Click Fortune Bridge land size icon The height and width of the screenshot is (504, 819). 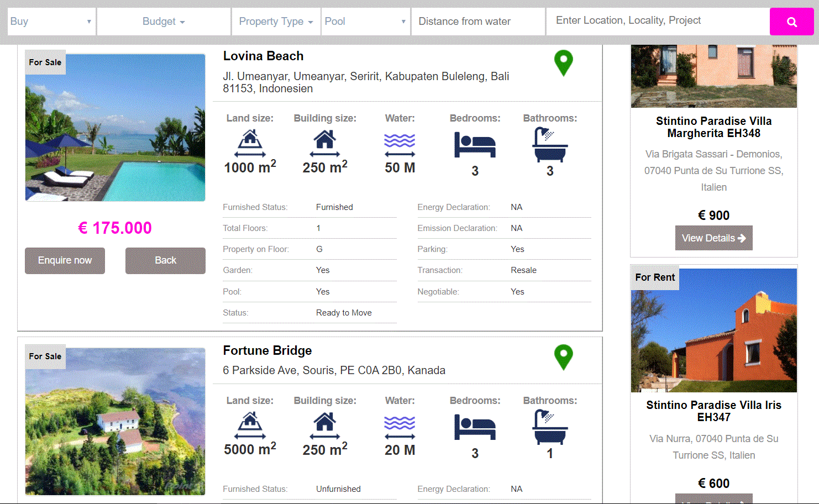coord(250,426)
